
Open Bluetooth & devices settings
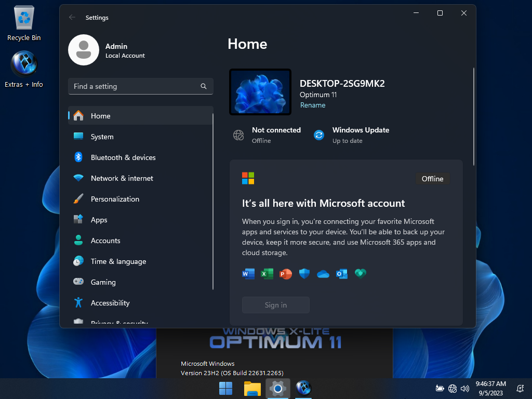pyautogui.click(x=123, y=157)
